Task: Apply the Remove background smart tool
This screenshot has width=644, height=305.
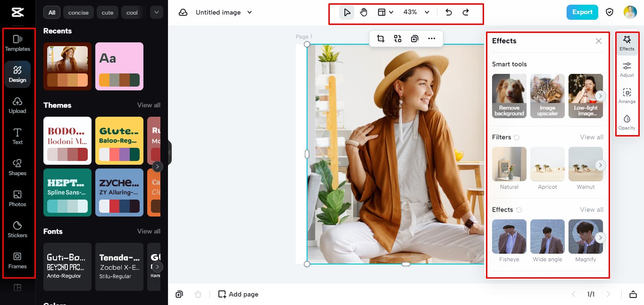Action: tap(509, 96)
